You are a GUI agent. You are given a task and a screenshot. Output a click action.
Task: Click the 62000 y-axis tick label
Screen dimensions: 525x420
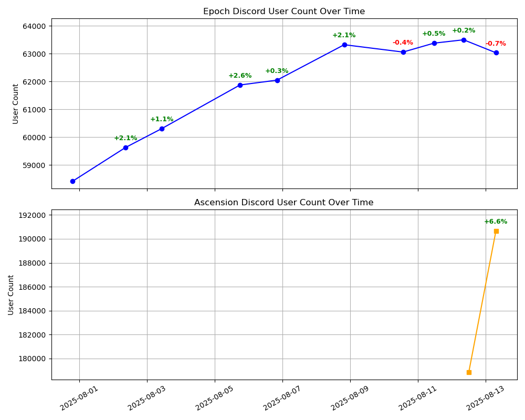coord(35,82)
